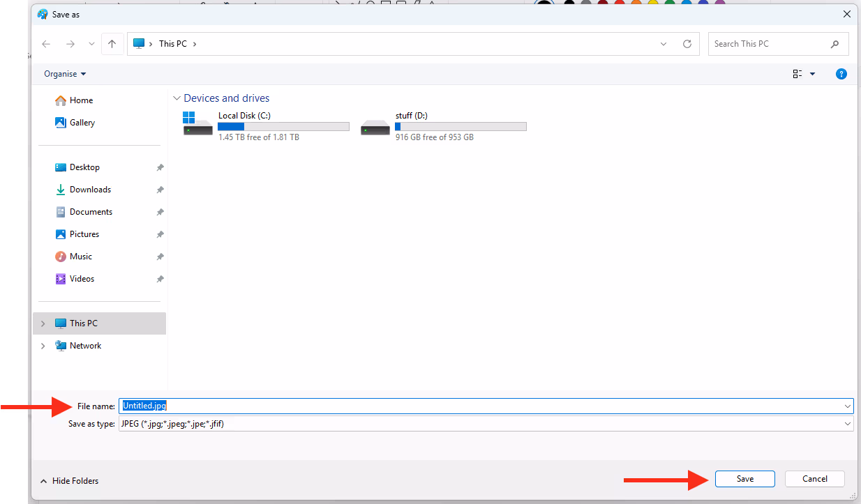Click the blue Help question mark icon
This screenshot has height=504, width=861.
click(841, 74)
